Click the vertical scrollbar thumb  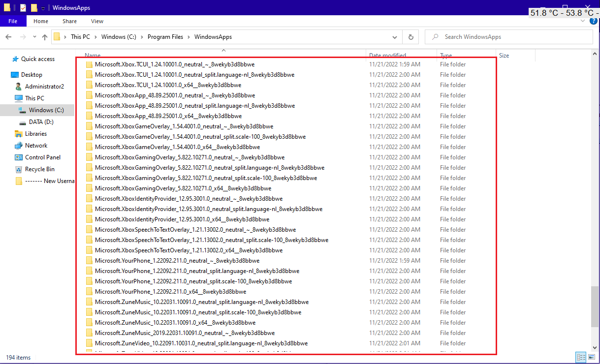click(x=595, y=306)
